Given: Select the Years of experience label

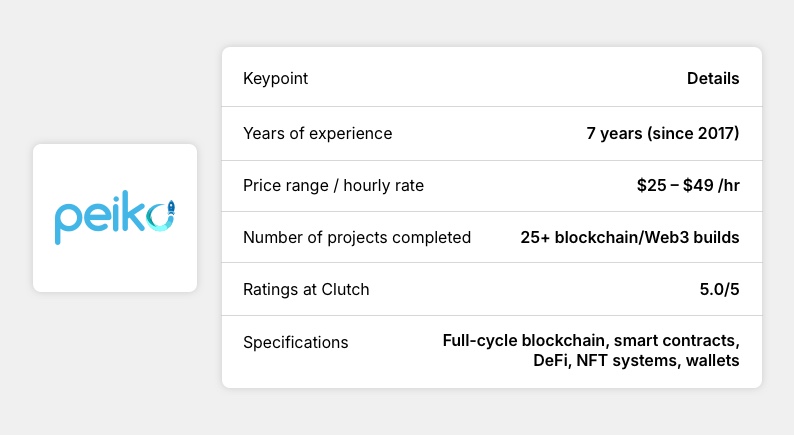Looking at the screenshot, I should click(x=317, y=133).
